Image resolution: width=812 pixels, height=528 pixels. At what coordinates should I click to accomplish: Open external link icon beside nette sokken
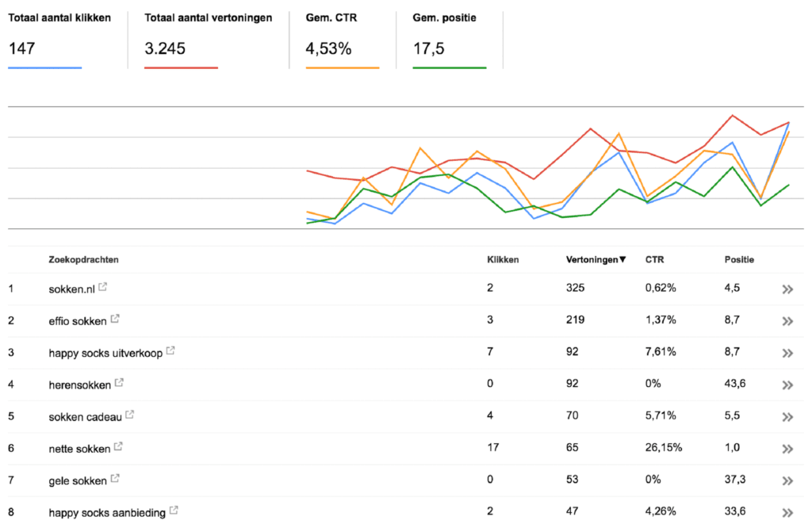118,447
